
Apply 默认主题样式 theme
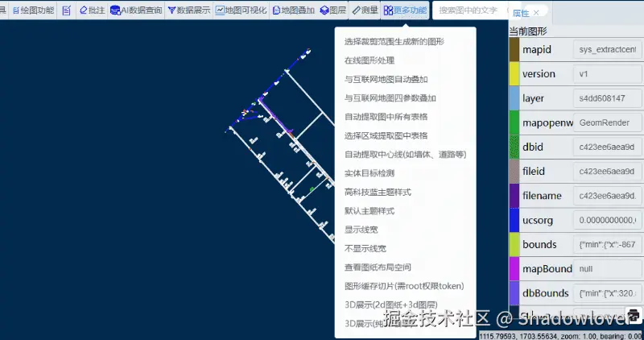coord(369,211)
